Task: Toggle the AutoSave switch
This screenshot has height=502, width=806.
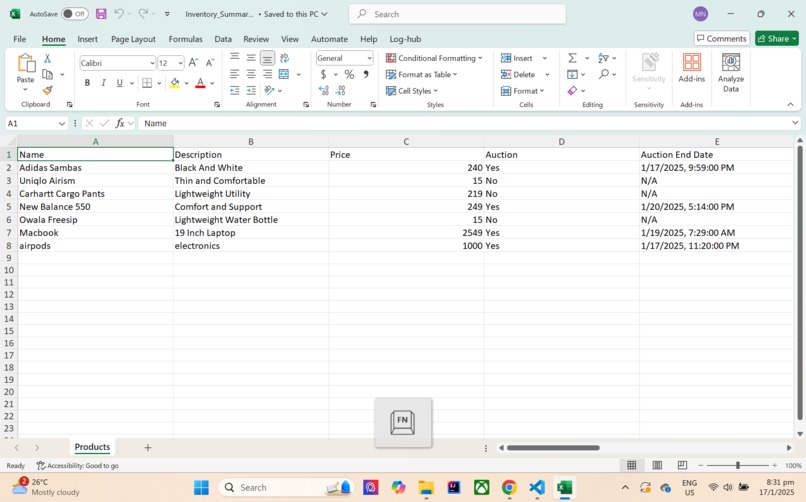Action: point(74,14)
